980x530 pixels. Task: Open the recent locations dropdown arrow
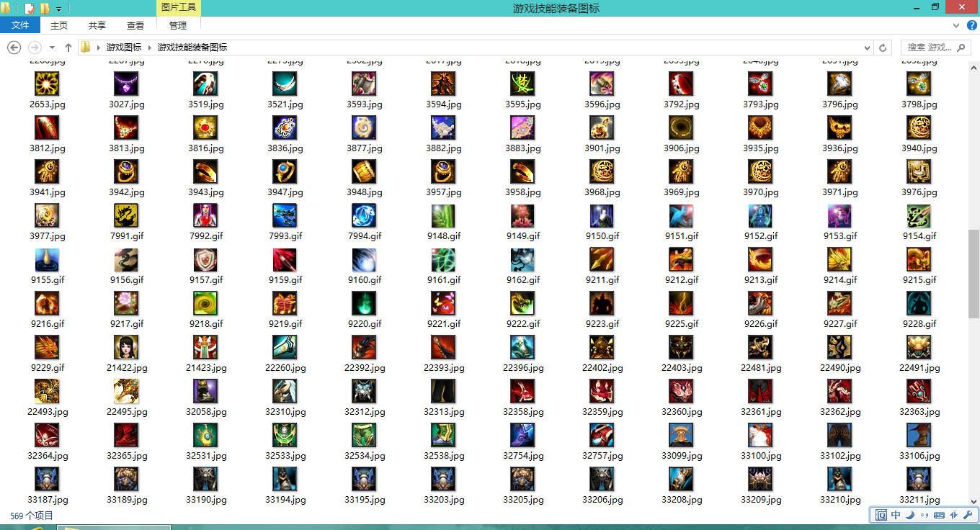tap(53, 48)
